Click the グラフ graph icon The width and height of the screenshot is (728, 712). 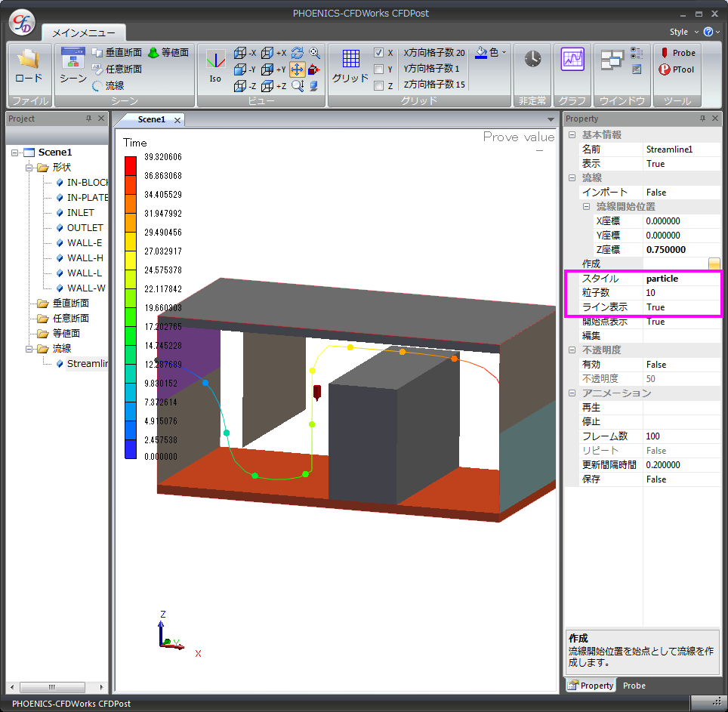(x=572, y=60)
